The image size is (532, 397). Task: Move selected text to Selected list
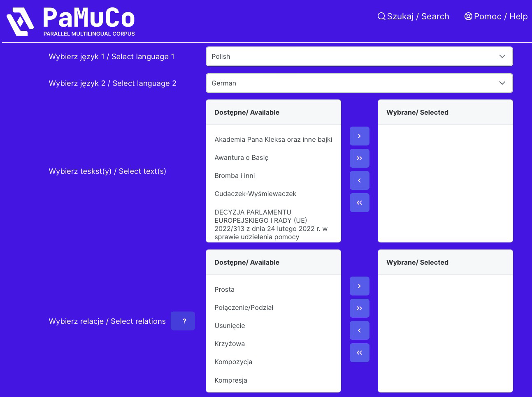tap(359, 136)
